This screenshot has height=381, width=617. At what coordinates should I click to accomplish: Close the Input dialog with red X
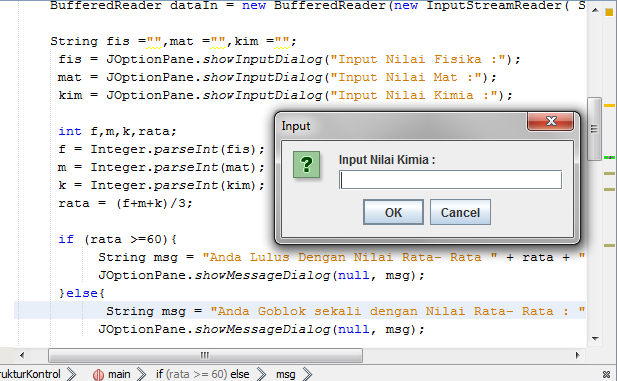coord(550,121)
